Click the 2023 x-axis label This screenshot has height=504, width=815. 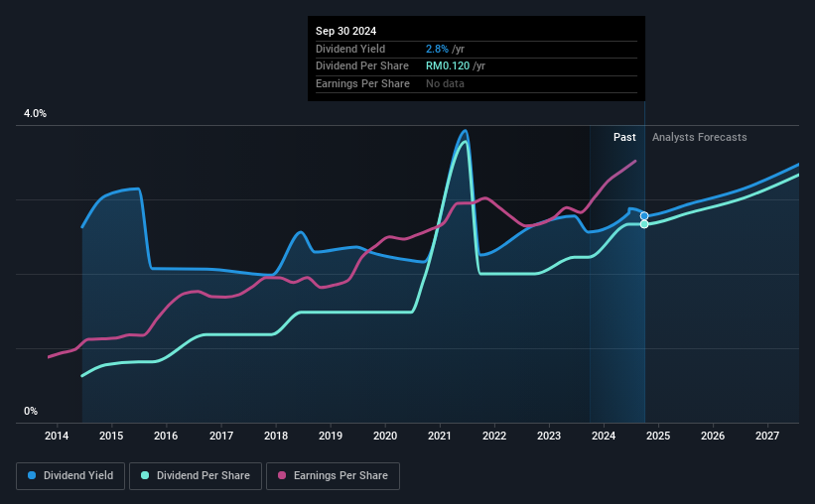coord(549,436)
